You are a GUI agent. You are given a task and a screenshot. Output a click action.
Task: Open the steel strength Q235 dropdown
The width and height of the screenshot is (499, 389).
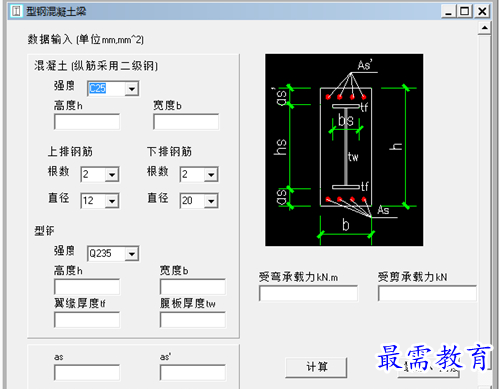[132, 254]
